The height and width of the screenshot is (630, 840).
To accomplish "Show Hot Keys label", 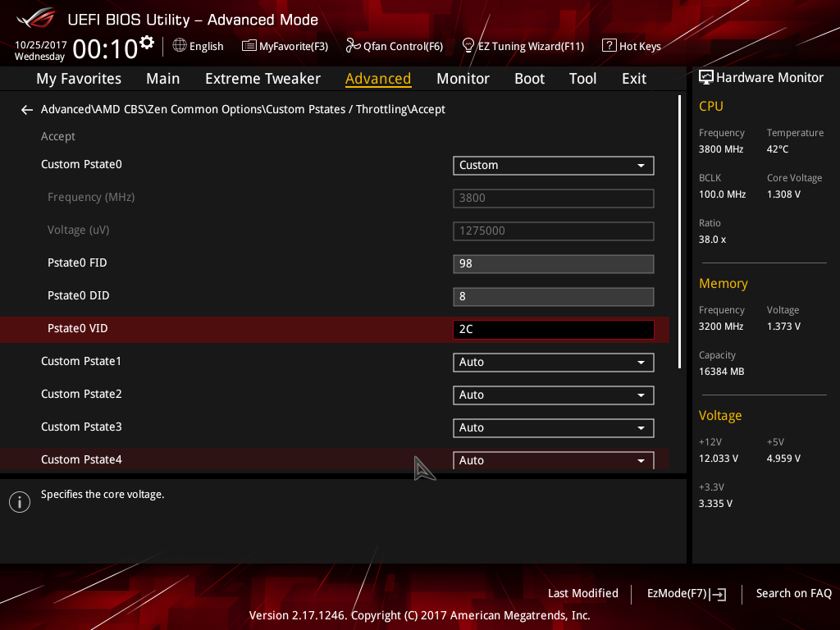I will click(x=640, y=47).
